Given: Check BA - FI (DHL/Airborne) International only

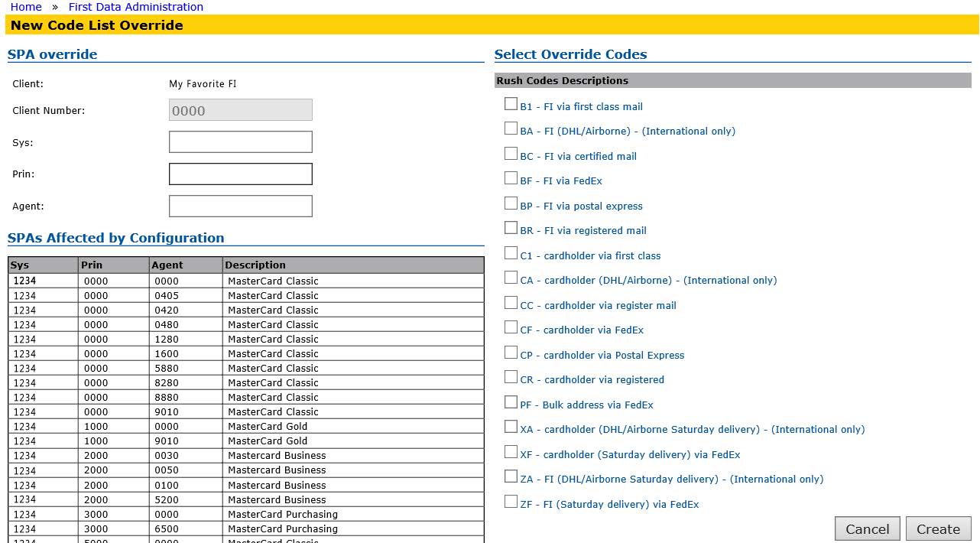Looking at the screenshot, I should [511, 128].
